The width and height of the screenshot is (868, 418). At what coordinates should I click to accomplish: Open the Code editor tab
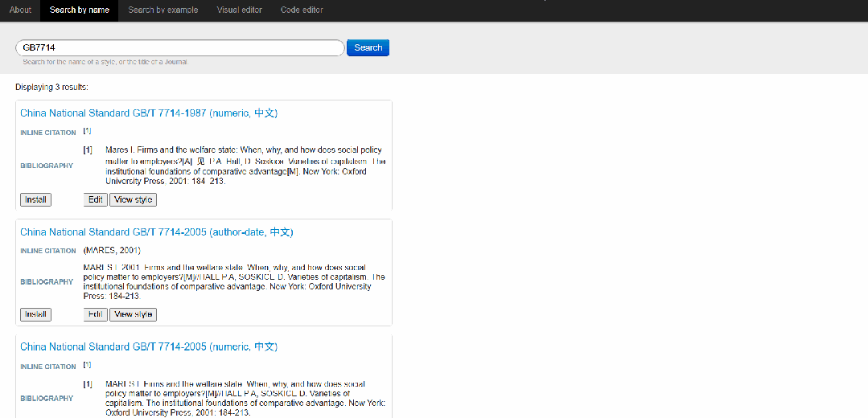302,10
